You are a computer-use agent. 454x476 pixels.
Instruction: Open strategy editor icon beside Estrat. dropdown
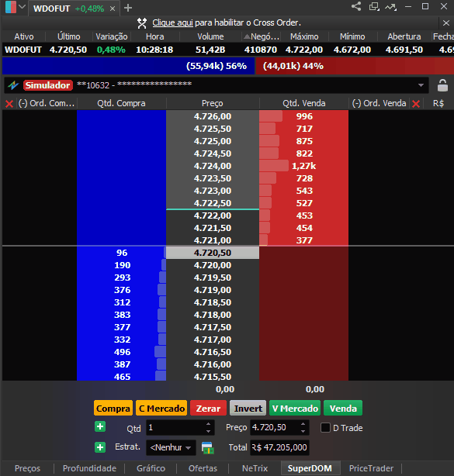coord(207,447)
